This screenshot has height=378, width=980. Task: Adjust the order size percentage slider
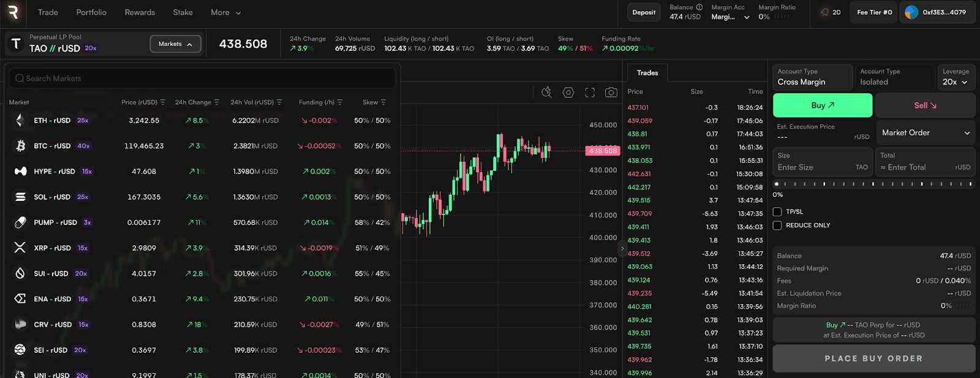[x=873, y=184]
